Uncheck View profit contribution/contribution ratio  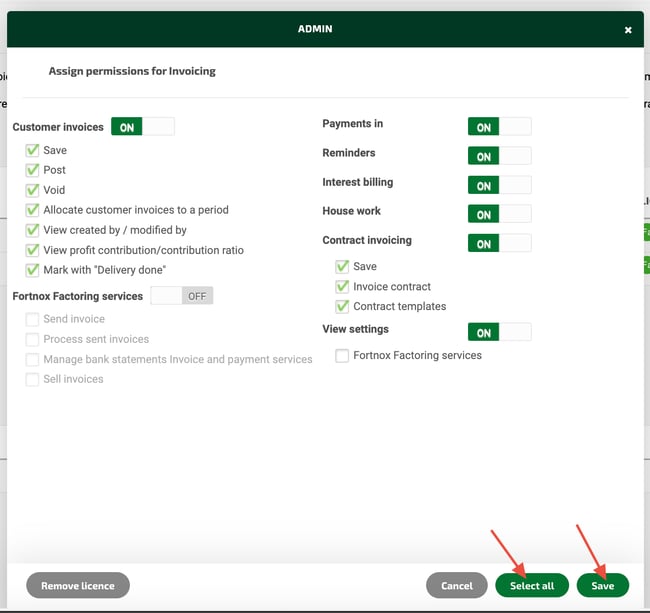[33, 250]
